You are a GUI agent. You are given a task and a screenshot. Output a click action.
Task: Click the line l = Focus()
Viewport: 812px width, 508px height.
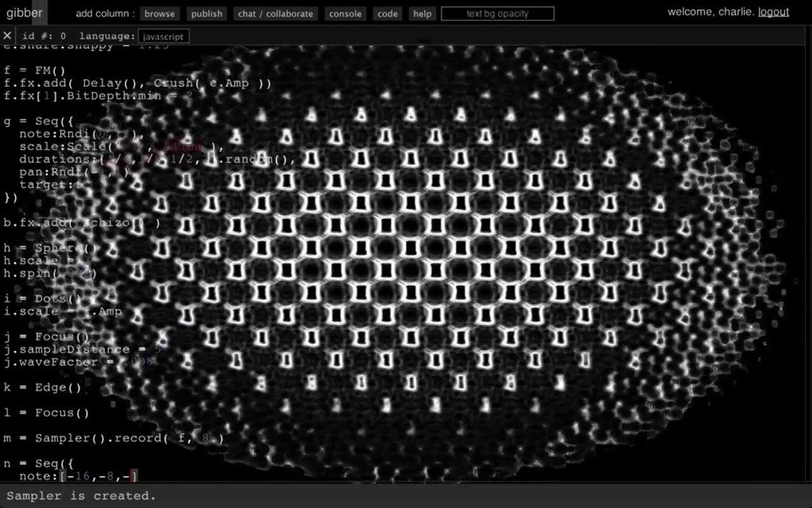[x=46, y=413]
